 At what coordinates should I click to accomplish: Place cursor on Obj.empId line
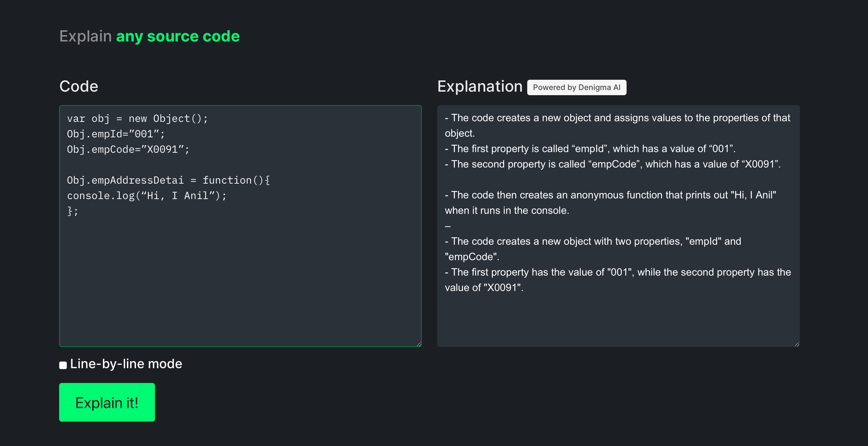pos(116,134)
